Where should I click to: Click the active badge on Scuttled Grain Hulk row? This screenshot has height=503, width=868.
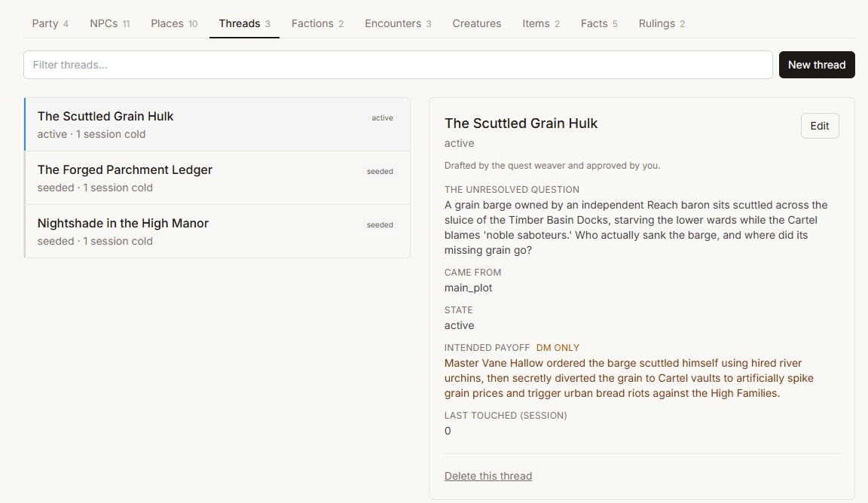(x=382, y=118)
